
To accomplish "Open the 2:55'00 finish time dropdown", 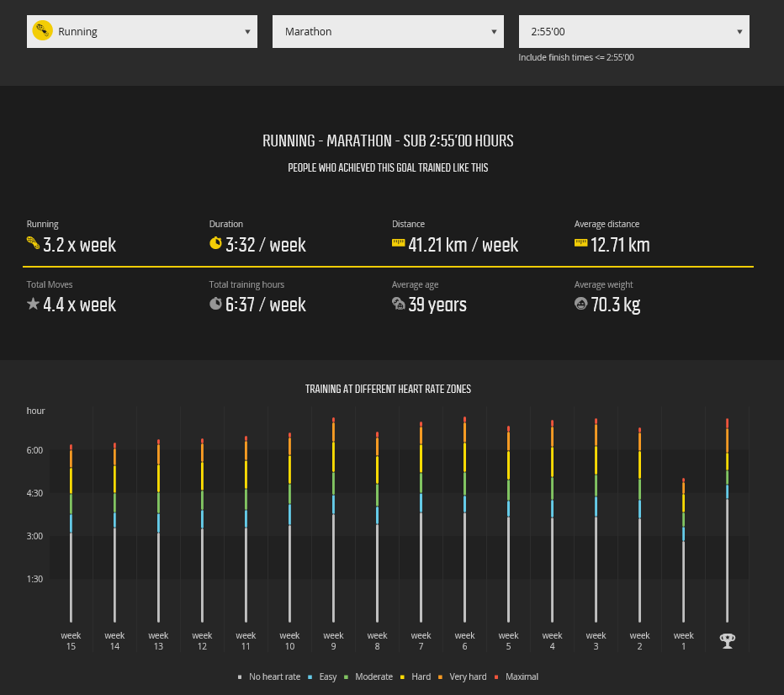I will pyautogui.click(x=634, y=31).
